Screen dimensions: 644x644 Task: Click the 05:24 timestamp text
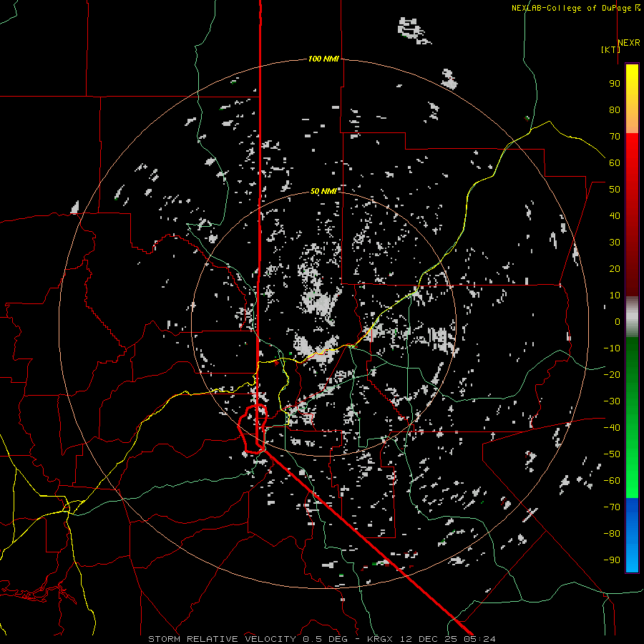[x=479, y=639]
